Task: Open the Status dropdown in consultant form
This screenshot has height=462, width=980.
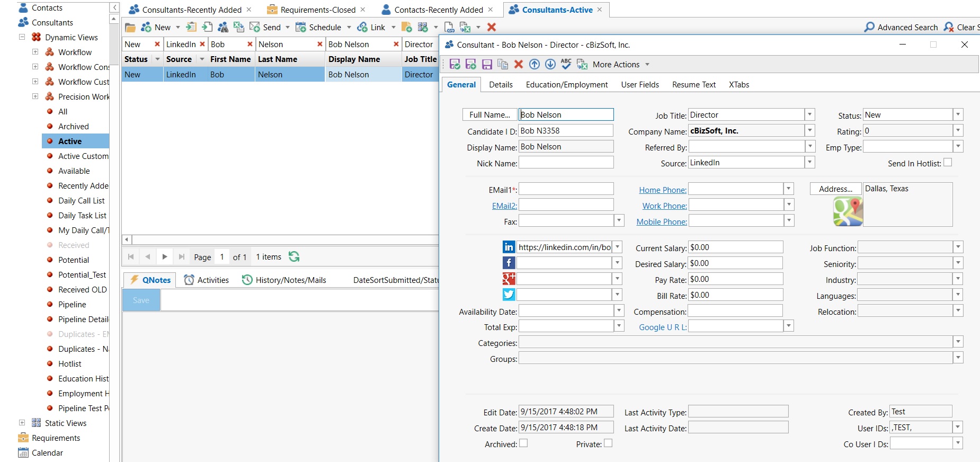Action: pos(958,114)
